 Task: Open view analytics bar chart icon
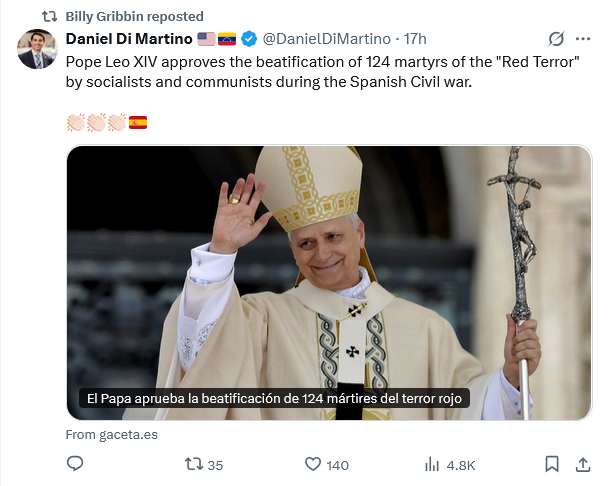(433, 464)
